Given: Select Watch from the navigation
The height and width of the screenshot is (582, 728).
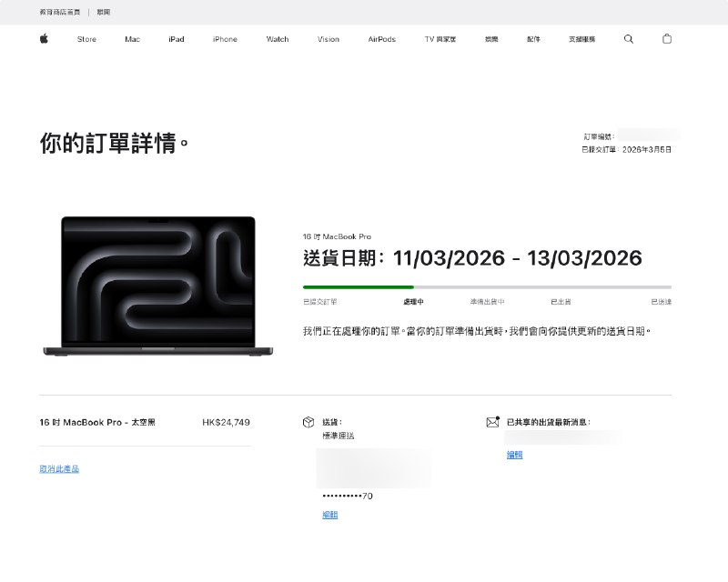Looking at the screenshot, I should (x=276, y=39).
